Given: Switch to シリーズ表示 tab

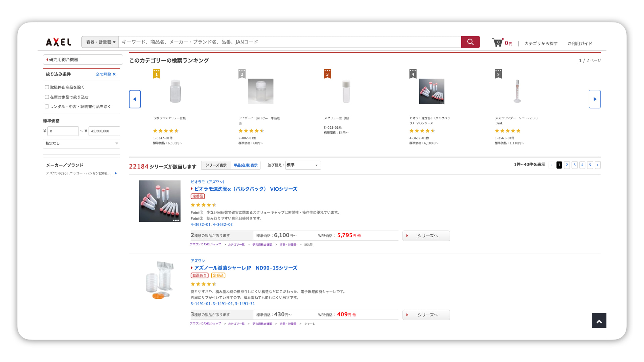Looking at the screenshot, I should coord(216,165).
